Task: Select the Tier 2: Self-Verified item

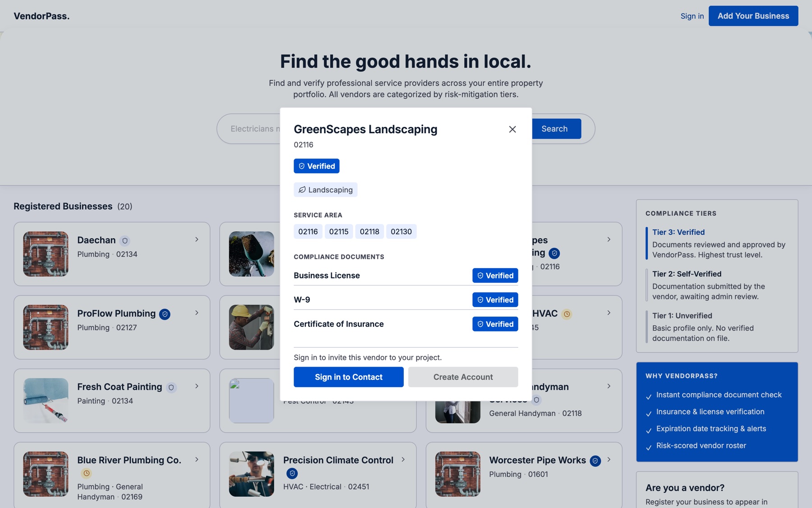Action: [x=717, y=285]
